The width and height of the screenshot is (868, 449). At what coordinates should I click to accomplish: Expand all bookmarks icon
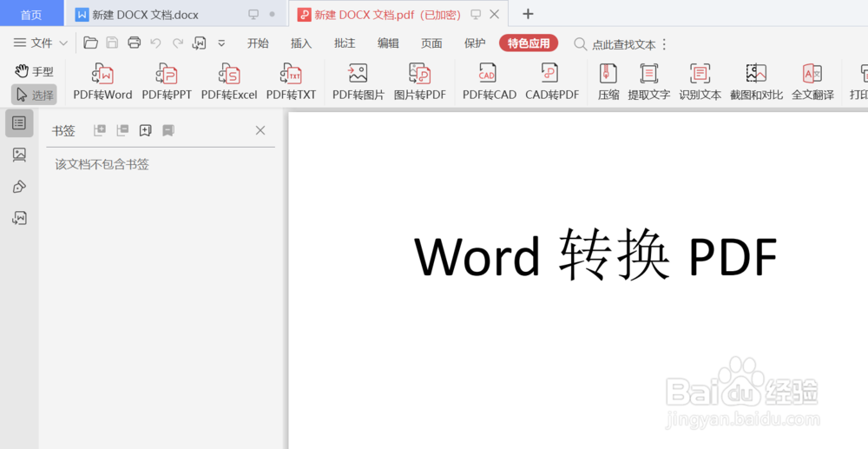point(100,130)
